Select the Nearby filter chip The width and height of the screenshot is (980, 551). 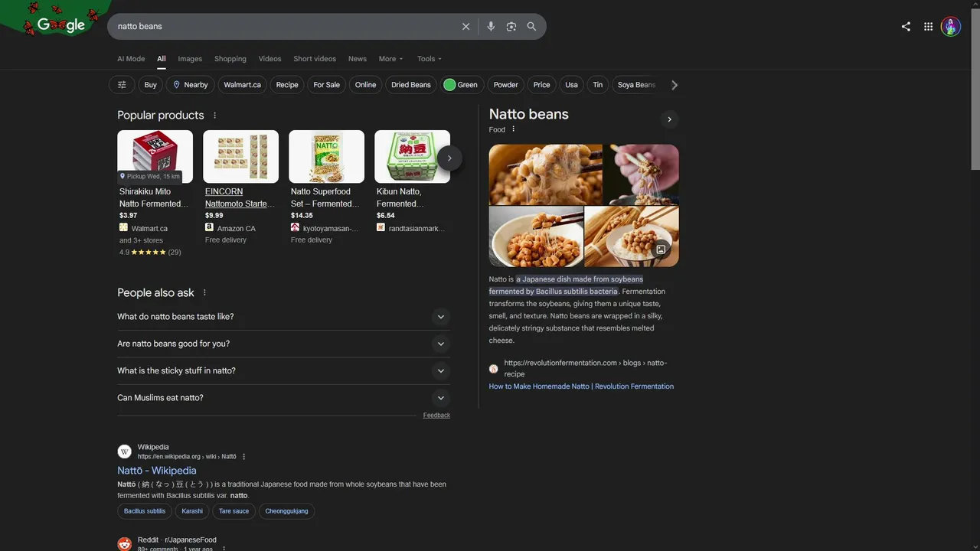190,85
